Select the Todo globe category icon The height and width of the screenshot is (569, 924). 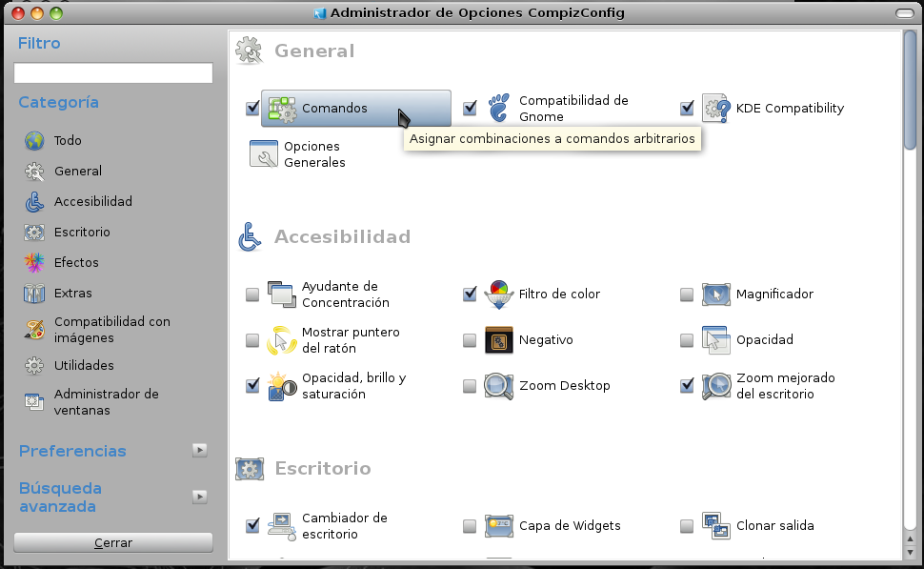tap(34, 141)
